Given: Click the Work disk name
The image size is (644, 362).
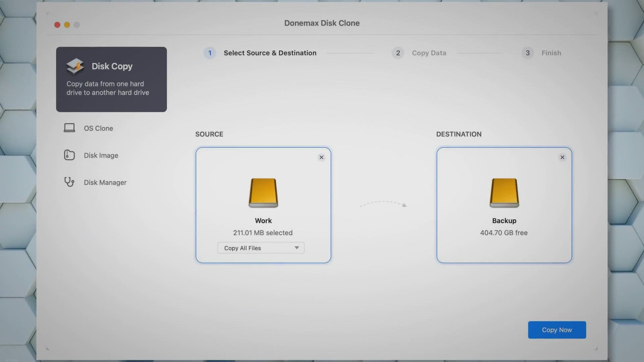Looking at the screenshot, I should pos(263,221).
